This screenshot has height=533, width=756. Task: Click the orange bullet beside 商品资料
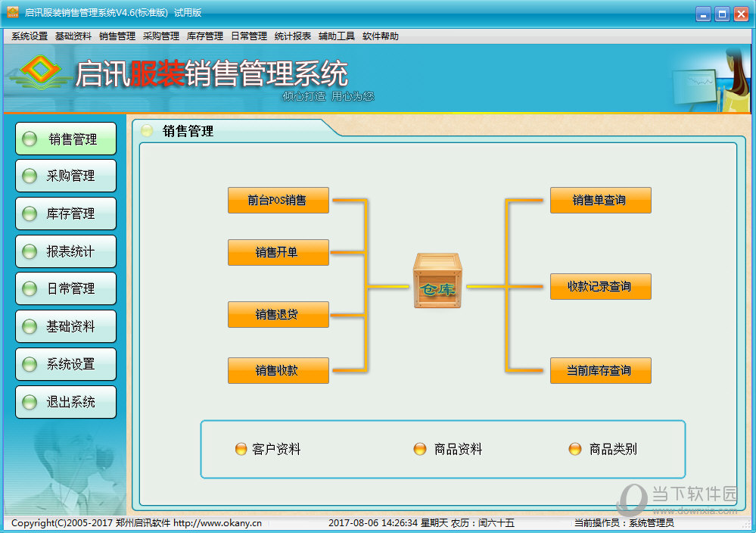[420, 449]
